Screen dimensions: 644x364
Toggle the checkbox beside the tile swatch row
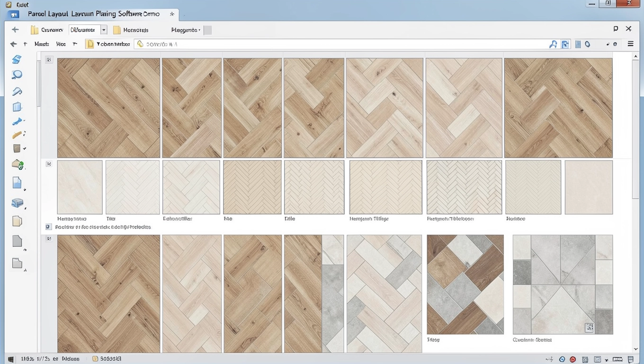[x=49, y=164]
